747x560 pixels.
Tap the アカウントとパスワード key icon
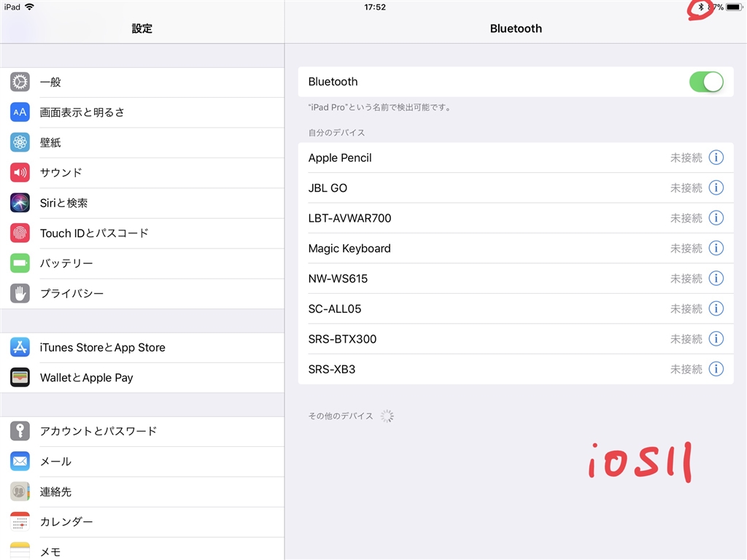pos(20,431)
